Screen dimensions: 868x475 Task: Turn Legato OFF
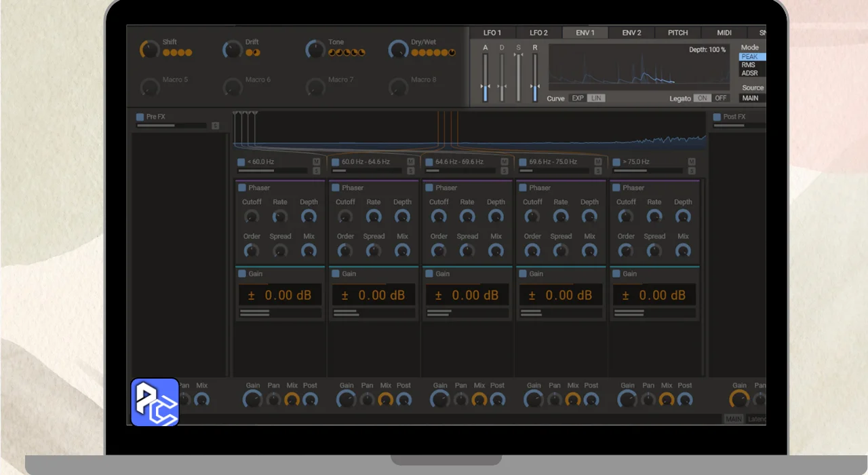[x=720, y=98]
